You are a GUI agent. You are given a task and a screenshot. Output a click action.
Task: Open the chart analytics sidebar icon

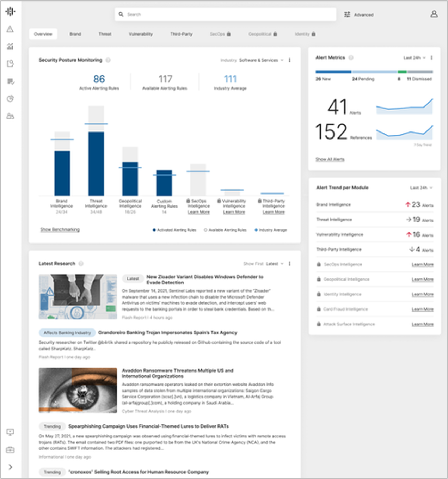[x=10, y=47]
